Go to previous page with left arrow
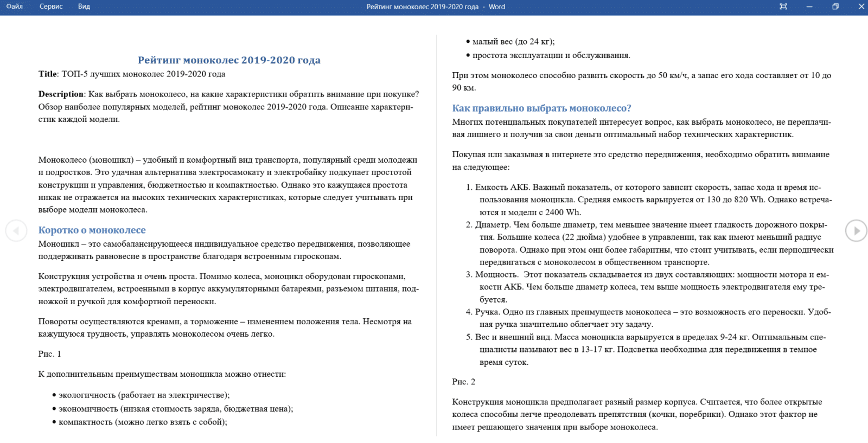868x443 pixels. (16, 231)
